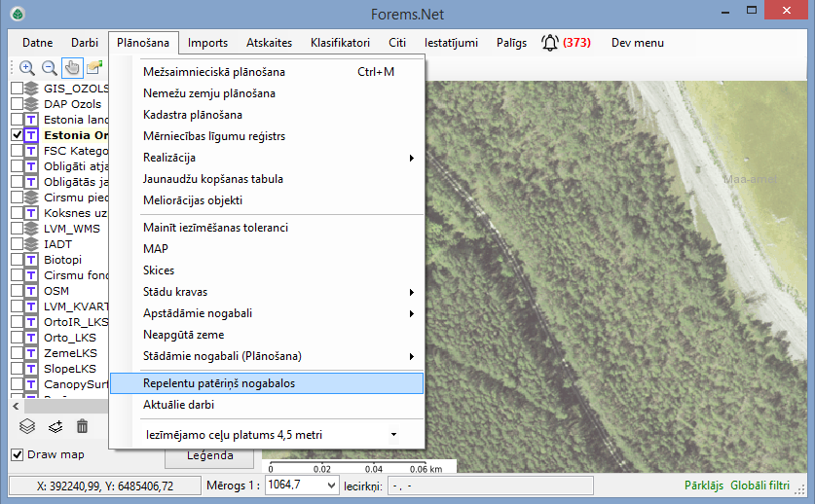Choose Mežsaimnieciskā plānošana menu item
The image size is (815, 504).
click(267, 72)
